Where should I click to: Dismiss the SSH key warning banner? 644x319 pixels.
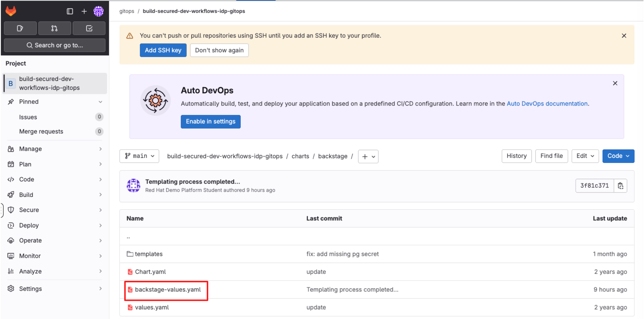624,36
